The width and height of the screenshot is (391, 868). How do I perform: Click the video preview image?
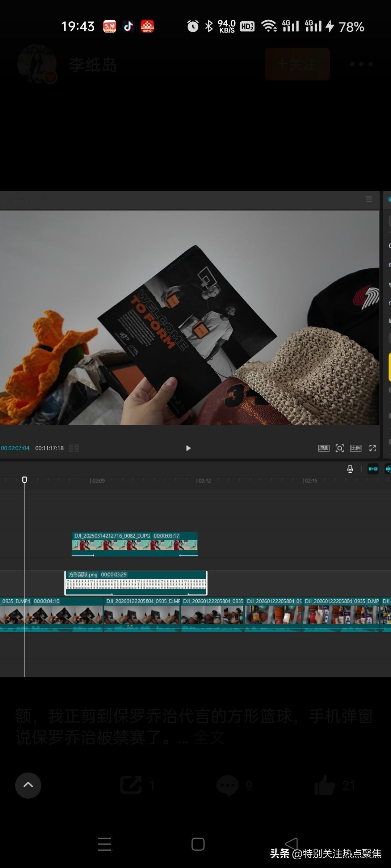click(190, 318)
